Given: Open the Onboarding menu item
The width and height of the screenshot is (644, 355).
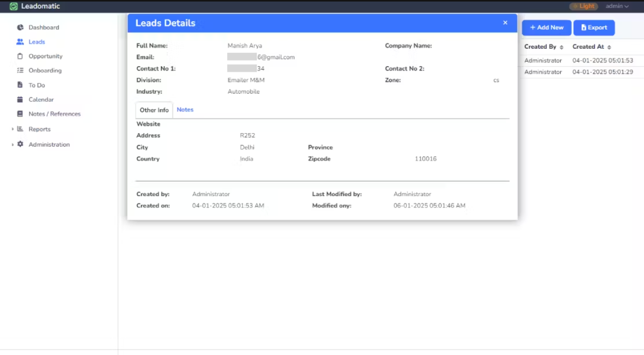Looking at the screenshot, I should coord(45,70).
